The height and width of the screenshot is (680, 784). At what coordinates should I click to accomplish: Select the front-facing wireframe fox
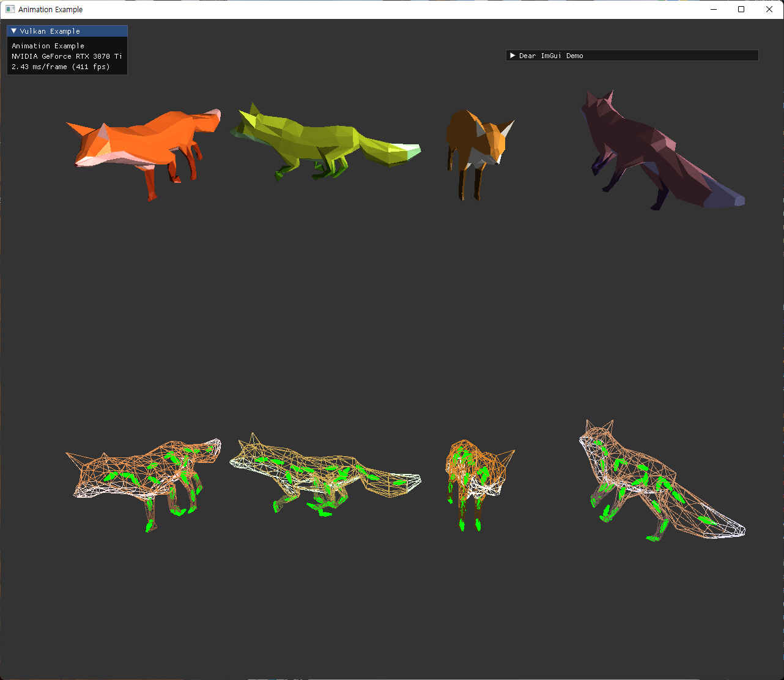point(479,486)
